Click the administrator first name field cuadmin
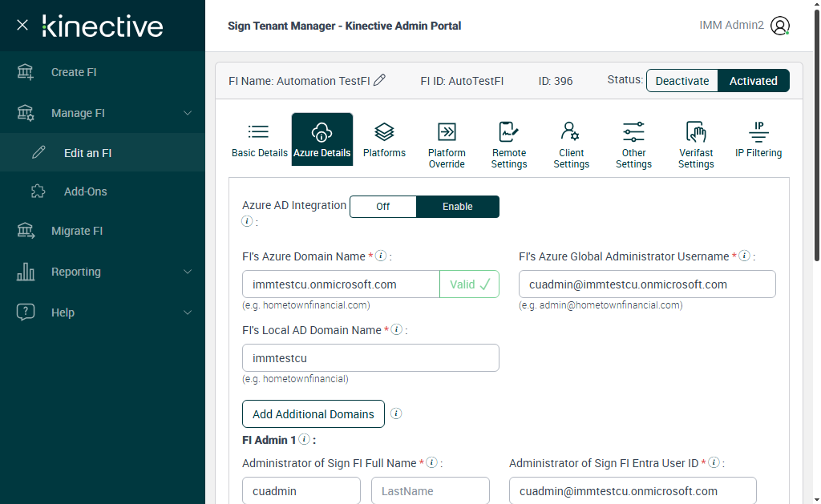 click(x=301, y=491)
